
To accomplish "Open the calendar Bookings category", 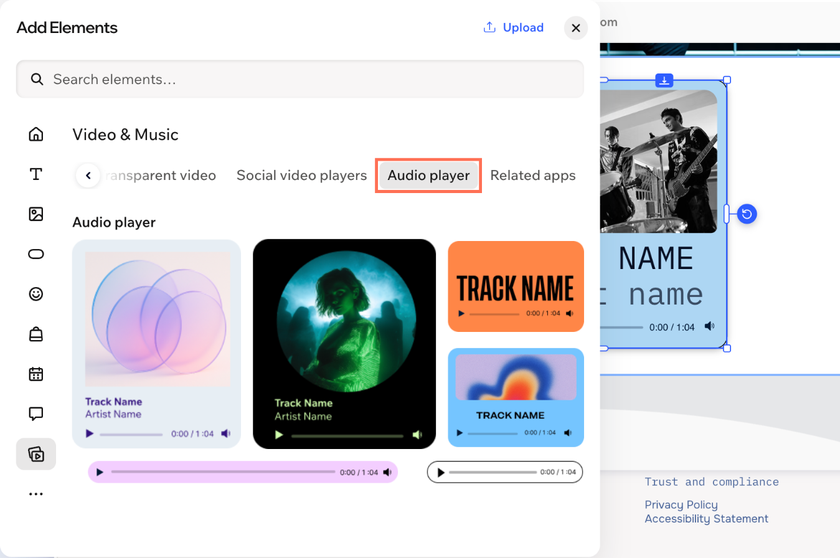I will [36, 374].
